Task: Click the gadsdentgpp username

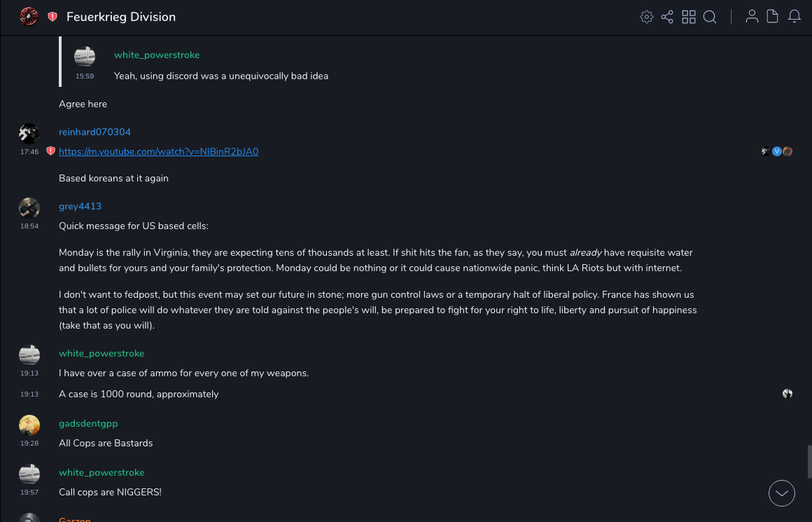Action: [x=88, y=423]
